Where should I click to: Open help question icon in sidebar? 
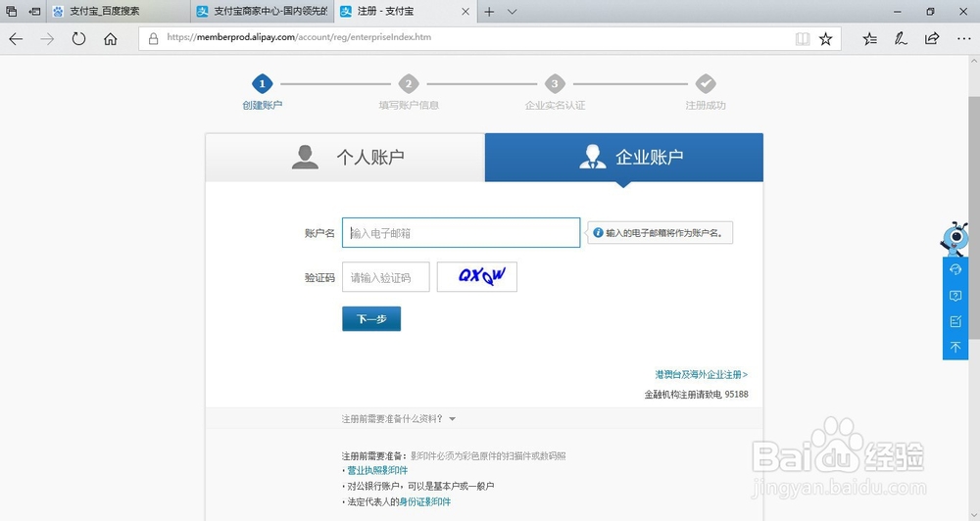tap(955, 296)
